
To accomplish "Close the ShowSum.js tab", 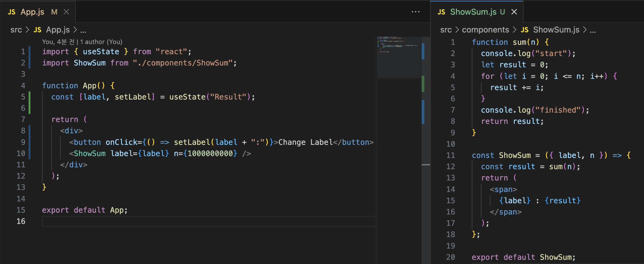I will pyautogui.click(x=514, y=12).
